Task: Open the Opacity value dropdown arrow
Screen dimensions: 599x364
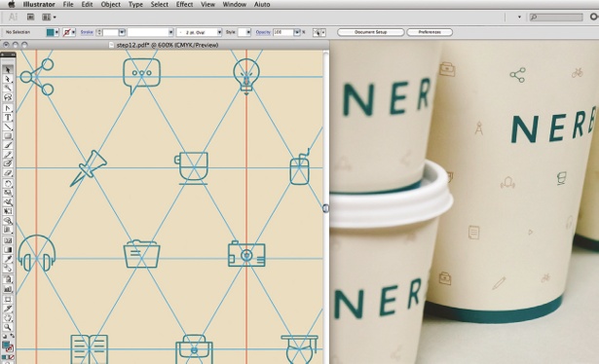Action: pos(297,32)
